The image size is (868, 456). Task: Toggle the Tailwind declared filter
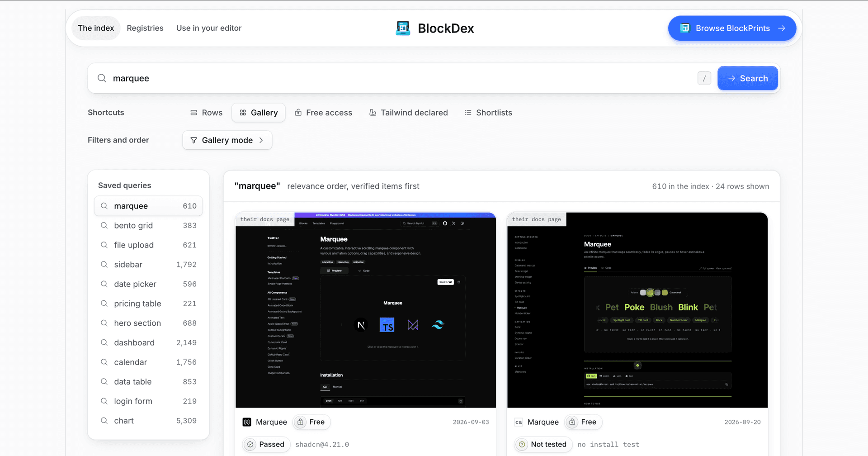pyautogui.click(x=408, y=113)
